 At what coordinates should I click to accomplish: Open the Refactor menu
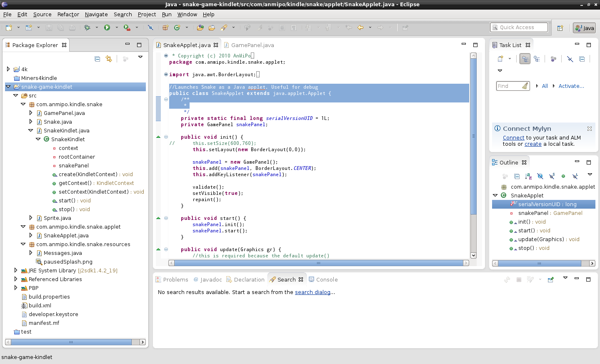point(68,14)
